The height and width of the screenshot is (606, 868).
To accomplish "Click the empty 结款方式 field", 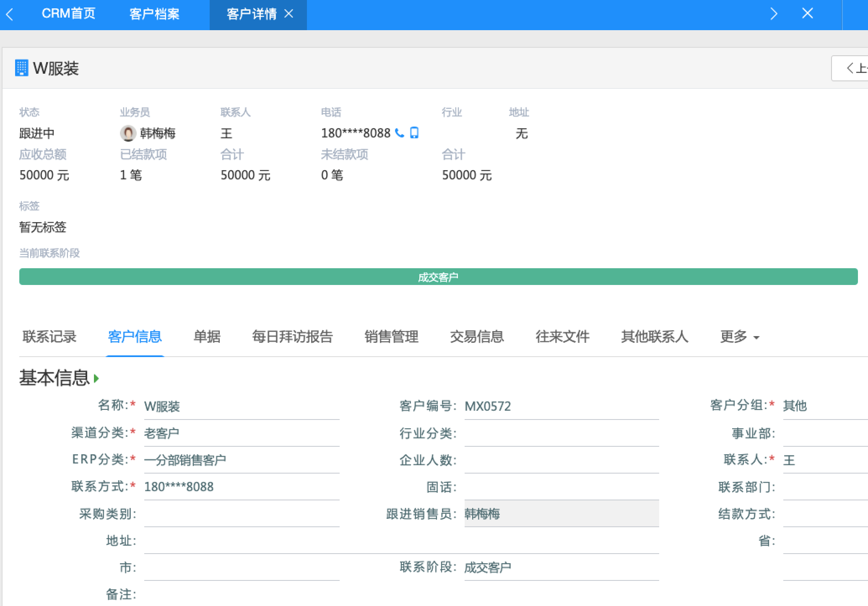I will coord(825,513).
